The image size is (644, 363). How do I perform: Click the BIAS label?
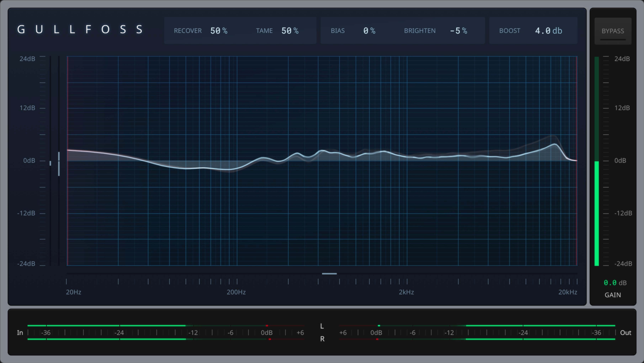[x=338, y=31]
